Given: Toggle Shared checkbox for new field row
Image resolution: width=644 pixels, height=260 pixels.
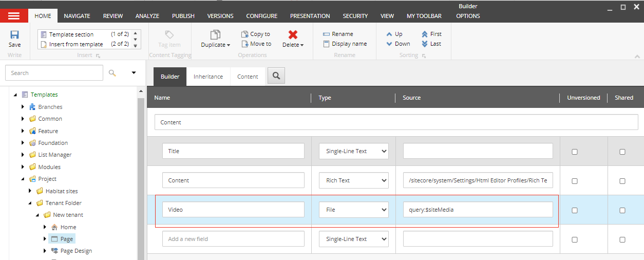Looking at the screenshot, I should click(x=622, y=239).
